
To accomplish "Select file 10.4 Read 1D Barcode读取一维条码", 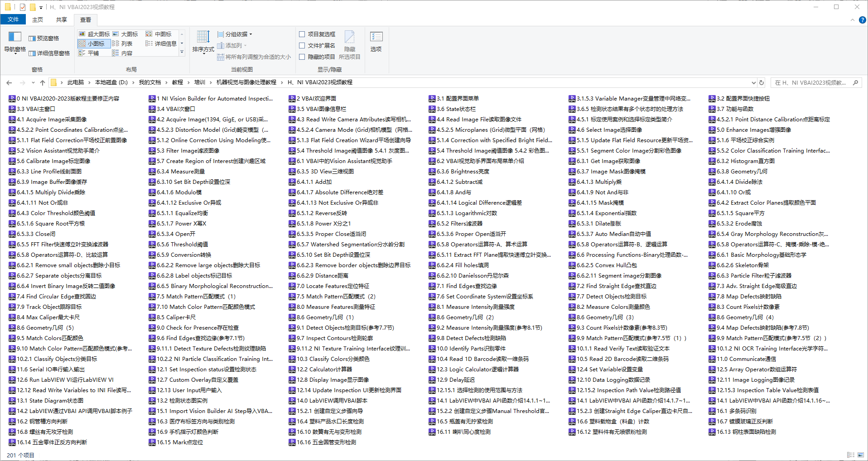I will click(x=479, y=359).
